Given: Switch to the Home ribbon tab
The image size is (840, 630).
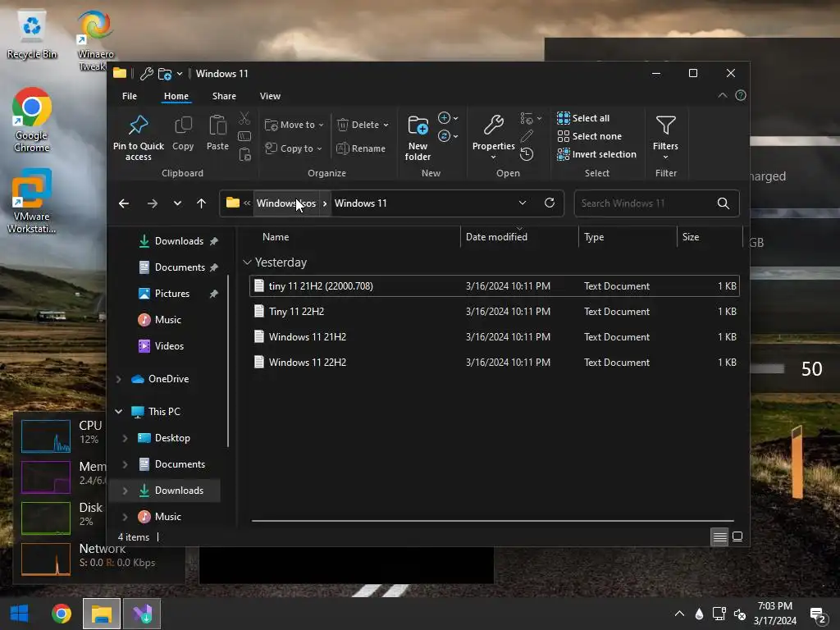Looking at the screenshot, I should pos(176,96).
